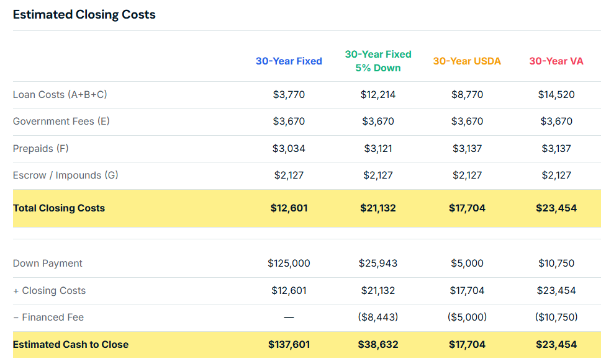This screenshot has height=364, width=601.
Task: Expand the Government Fees (E) row
Action: click(x=61, y=122)
